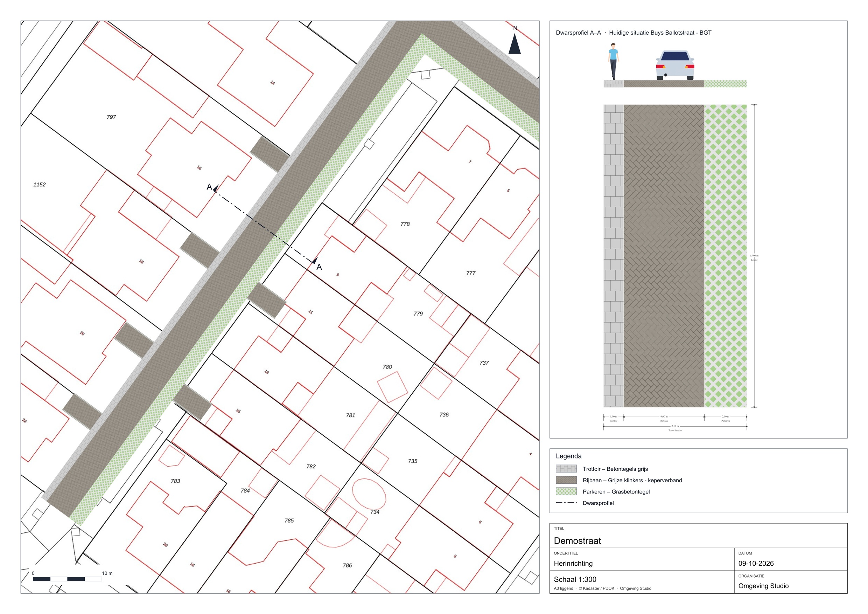
Task: Click house number 22 on the map
Action: (24, 420)
